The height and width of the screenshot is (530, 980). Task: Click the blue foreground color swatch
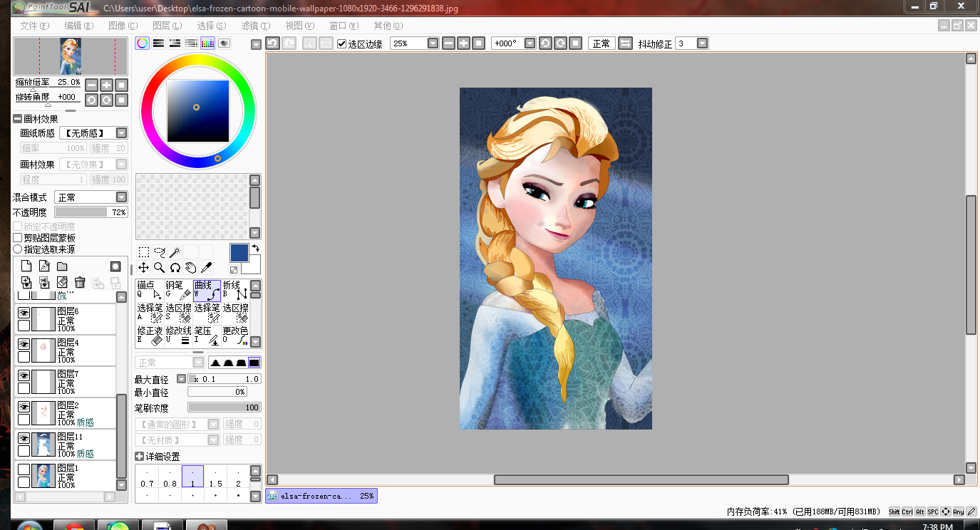coord(239,252)
